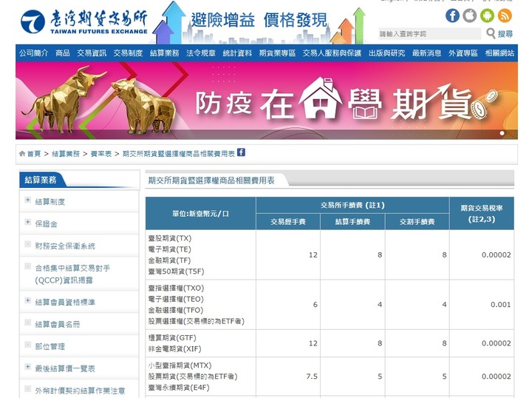The image size is (532, 398).
Task: Click 櫃買期貨(GTF) product text
Action: [x=172, y=338]
